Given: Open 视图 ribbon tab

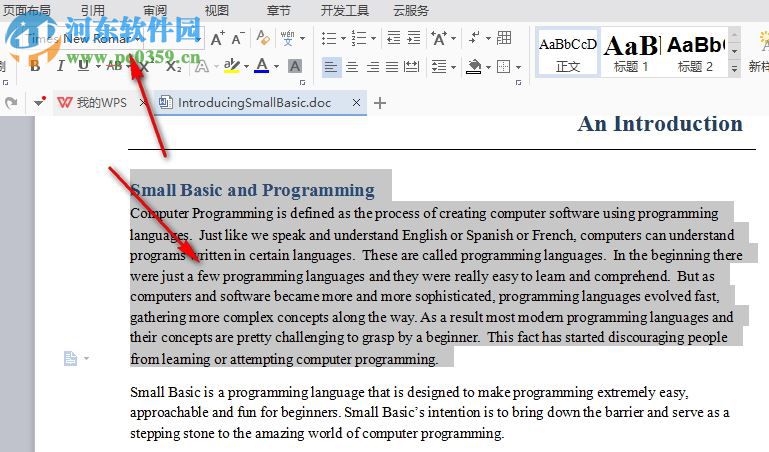Looking at the screenshot, I should [217, 10].
